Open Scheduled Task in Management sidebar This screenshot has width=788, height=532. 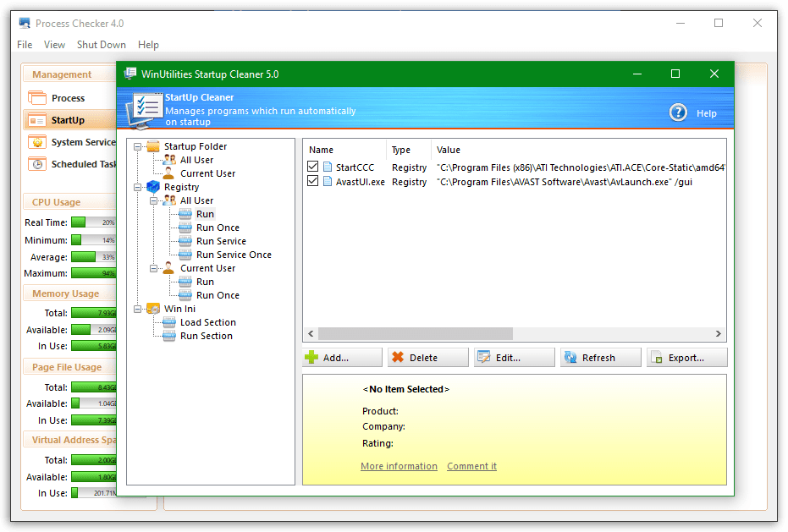[73, 164]
